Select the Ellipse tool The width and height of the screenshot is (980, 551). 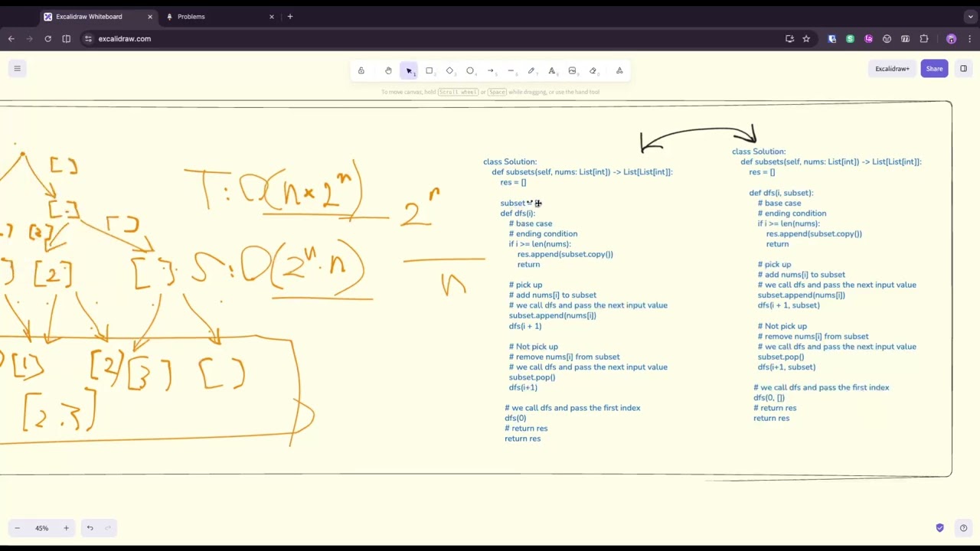470,70
